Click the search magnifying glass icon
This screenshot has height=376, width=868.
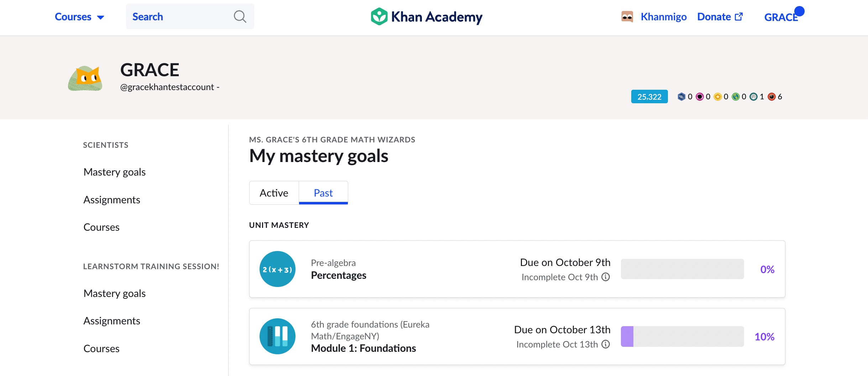(240, 16)
